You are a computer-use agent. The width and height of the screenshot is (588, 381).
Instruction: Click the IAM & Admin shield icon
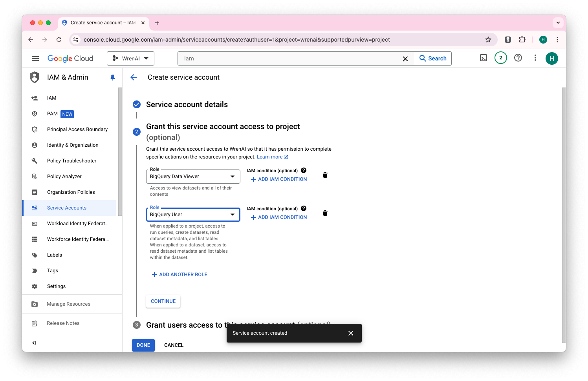tap(35, 77)
